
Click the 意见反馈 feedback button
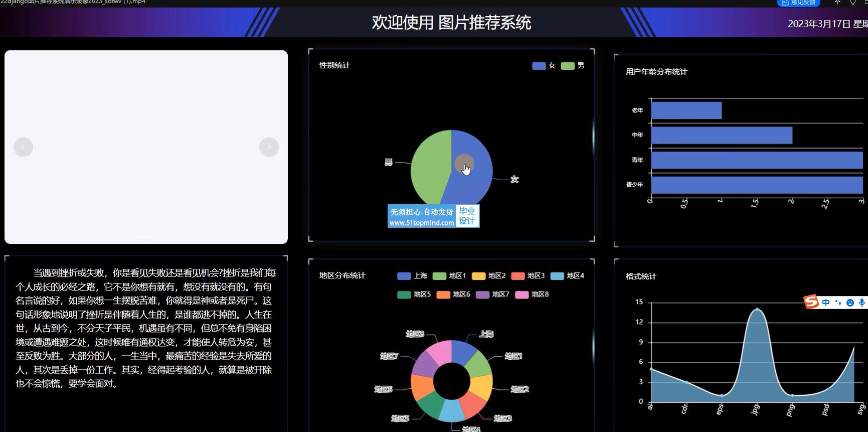click(798, 3)
